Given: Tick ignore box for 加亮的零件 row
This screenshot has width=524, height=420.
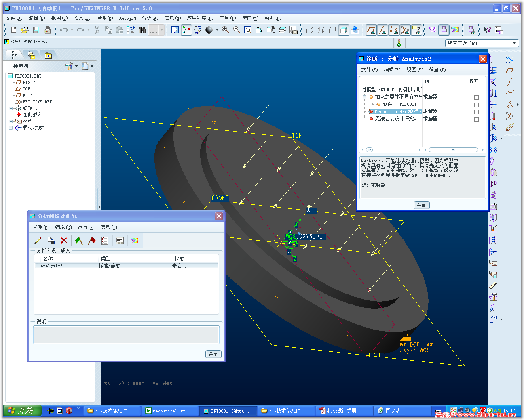Looking at the screenshot, I should 476,97.
